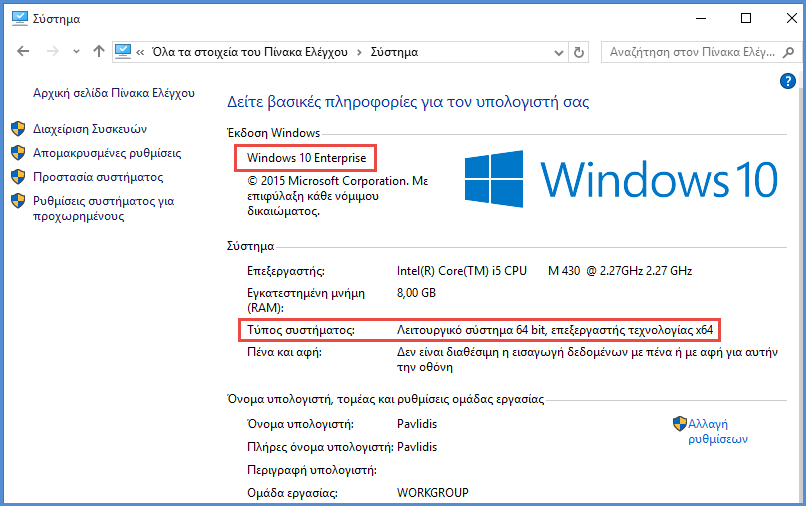The width and height of the screenshot is (806, 506).
Task: Open Προστασία συστήματος link
Action: 98,177
